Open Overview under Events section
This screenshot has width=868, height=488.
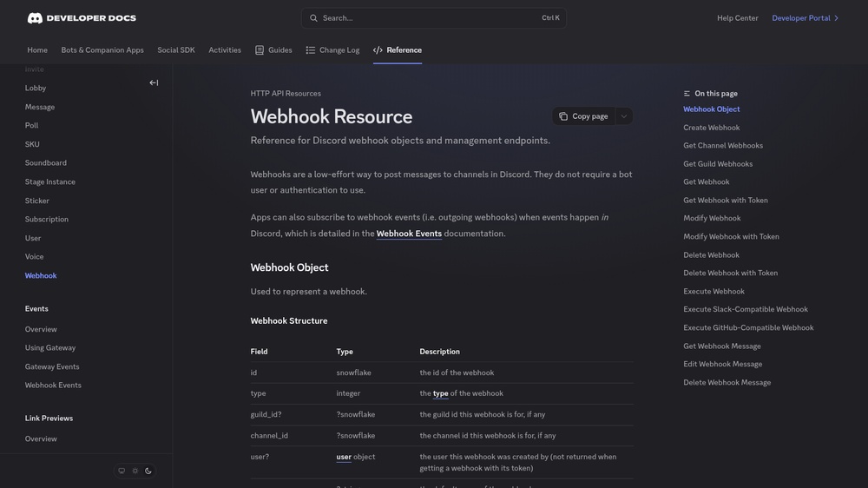(41, 330)
